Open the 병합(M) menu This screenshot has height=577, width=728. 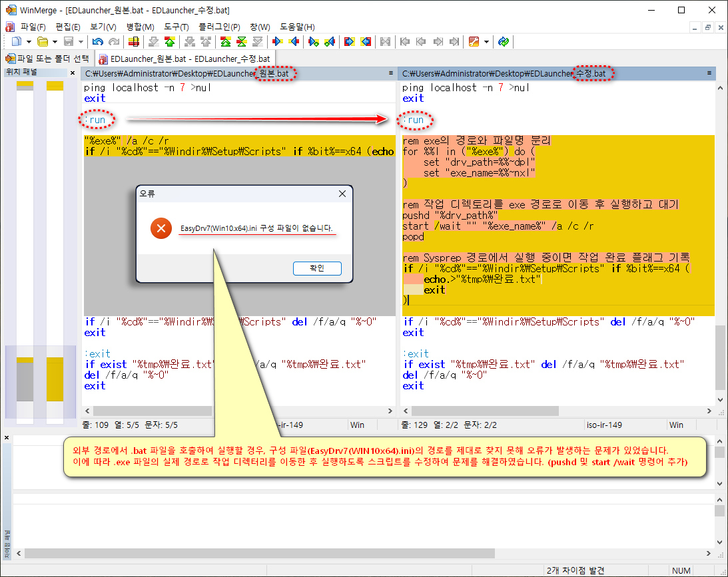141,27
